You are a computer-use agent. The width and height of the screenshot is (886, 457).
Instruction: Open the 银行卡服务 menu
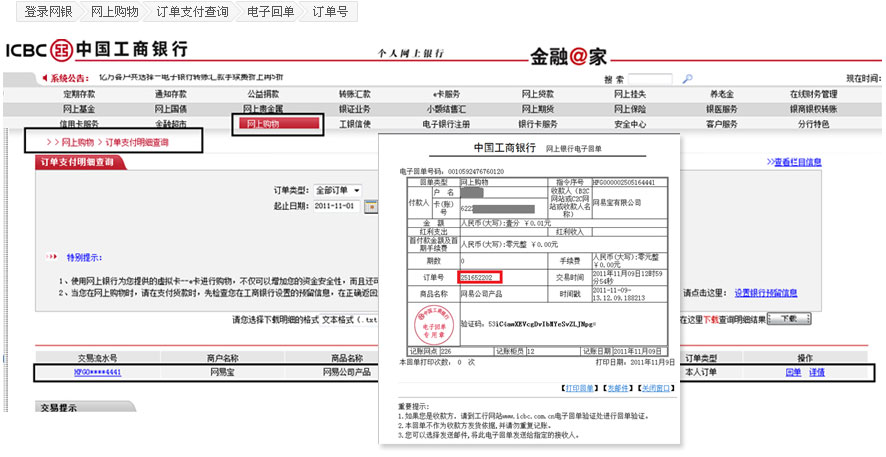click(x=538, y=124)
